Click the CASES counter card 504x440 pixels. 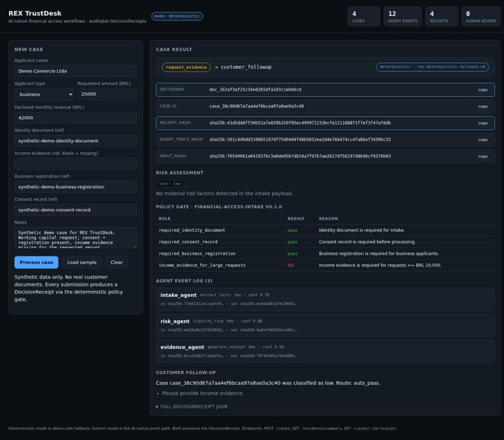click(x=364, y=16)
